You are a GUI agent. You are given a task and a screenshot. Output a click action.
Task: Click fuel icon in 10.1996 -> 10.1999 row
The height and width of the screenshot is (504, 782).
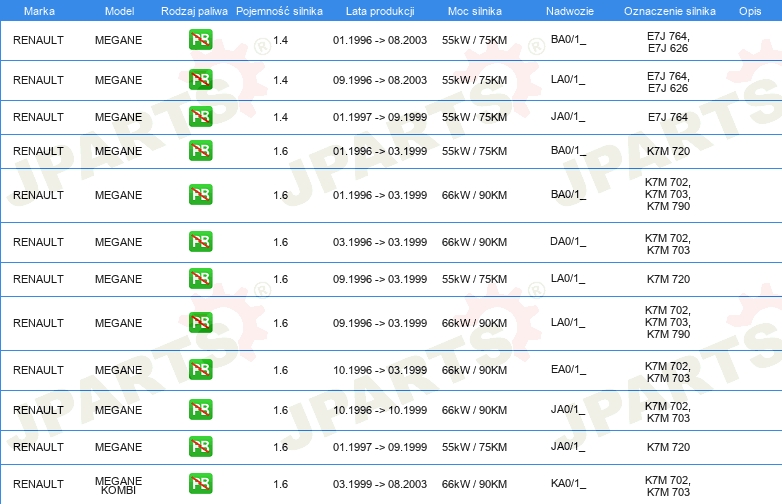tap(200, 409)
